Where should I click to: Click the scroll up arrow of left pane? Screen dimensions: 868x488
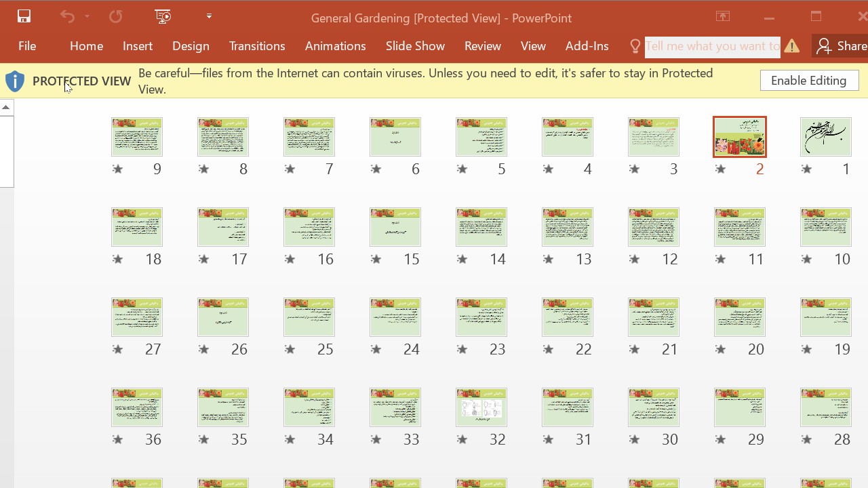coord(6,107)
